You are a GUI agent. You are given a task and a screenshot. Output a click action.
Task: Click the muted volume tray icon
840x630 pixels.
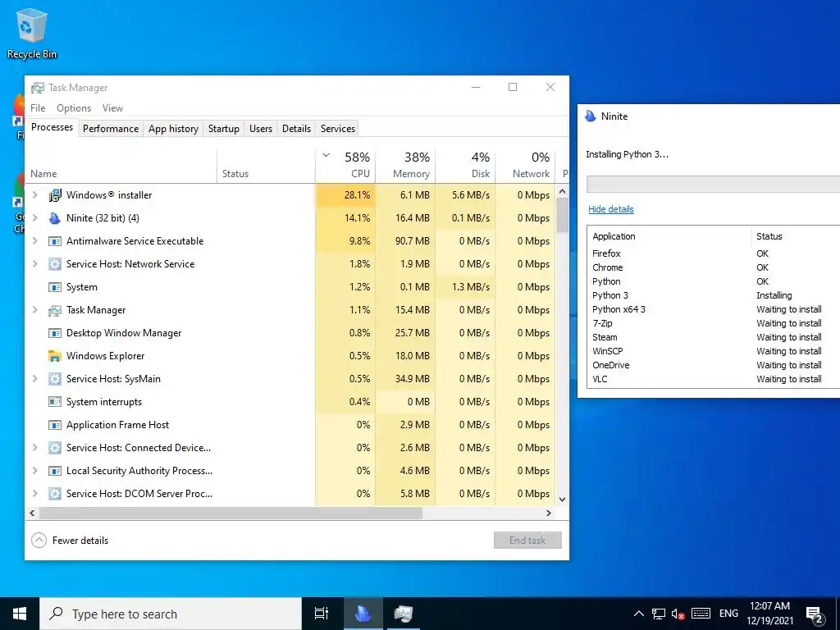(x=678, y=614)
